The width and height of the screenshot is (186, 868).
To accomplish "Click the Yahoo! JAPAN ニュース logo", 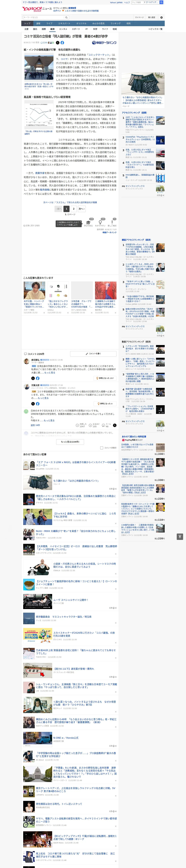I will pyautogui.click(x=37, y=9).
